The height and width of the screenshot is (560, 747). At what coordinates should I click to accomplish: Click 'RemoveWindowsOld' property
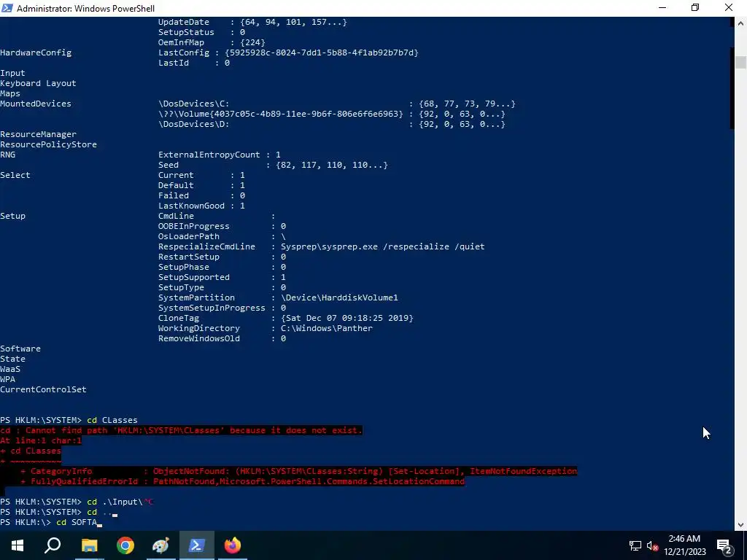(x=199, y=338)
